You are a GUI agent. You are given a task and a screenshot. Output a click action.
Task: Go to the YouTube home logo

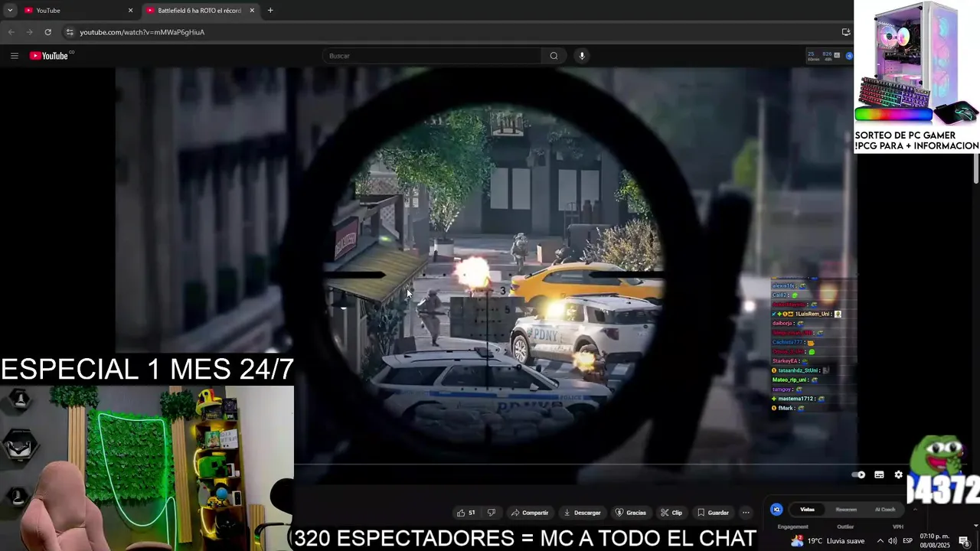coord(49,56)
